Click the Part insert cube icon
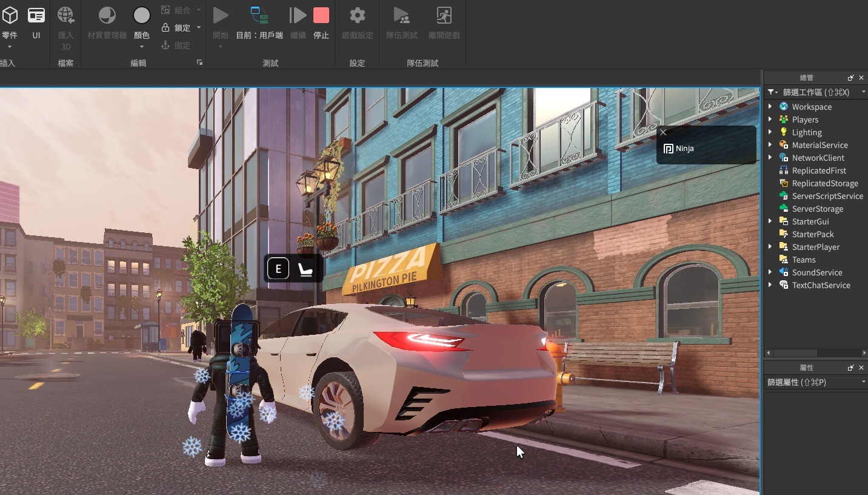Screen dimensions: 868x495 [10, 16]
